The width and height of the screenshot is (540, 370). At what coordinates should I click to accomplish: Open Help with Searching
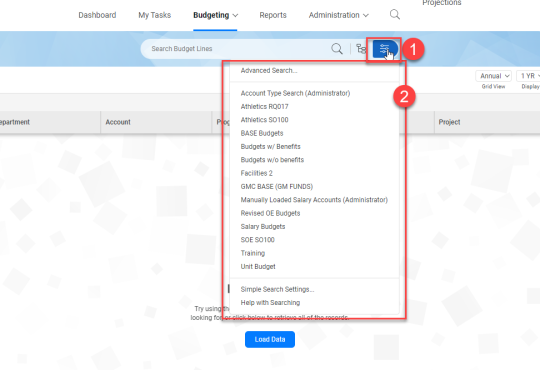(270, 302)
